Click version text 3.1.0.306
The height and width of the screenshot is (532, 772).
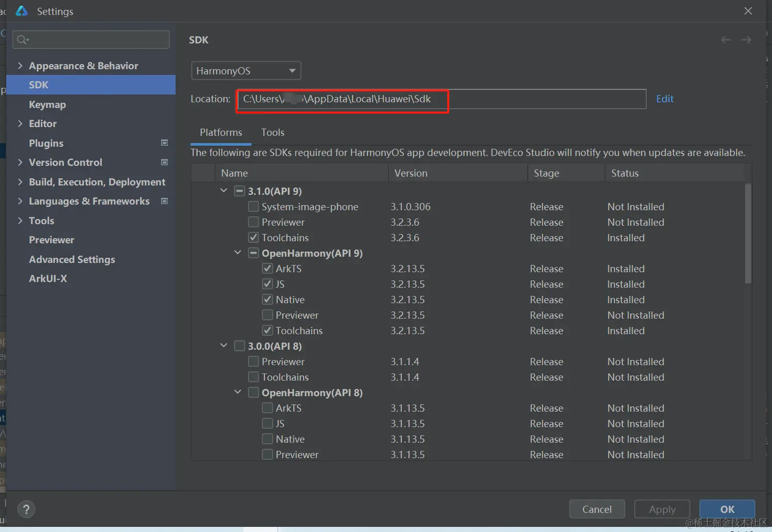tap(411, 207)
